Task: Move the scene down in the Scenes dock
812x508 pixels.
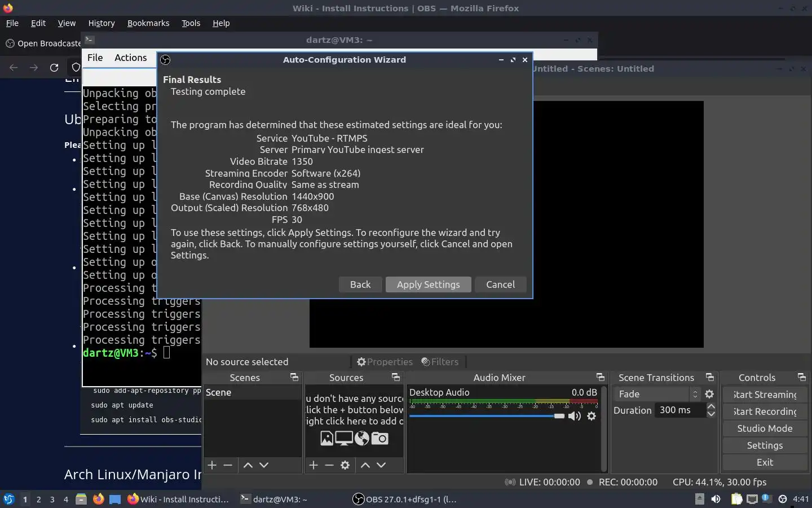Action: 263,465
